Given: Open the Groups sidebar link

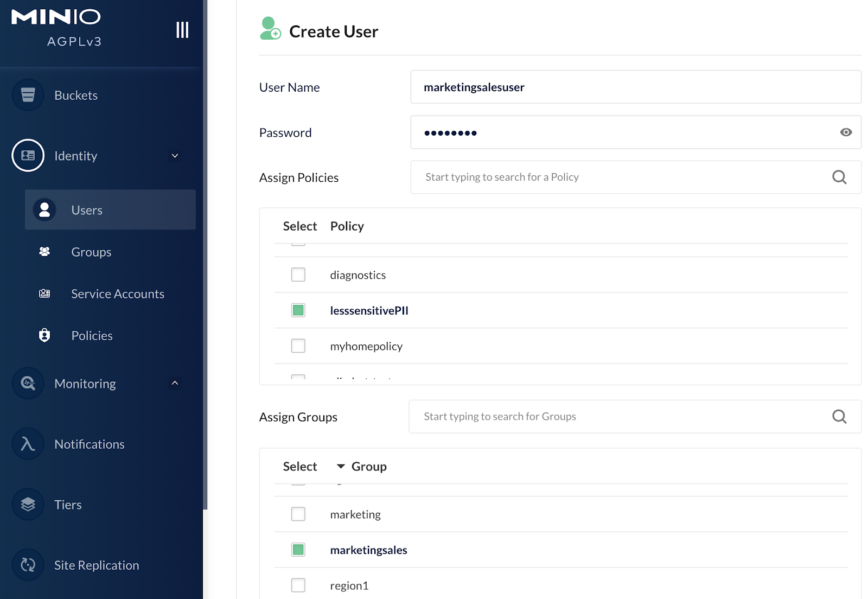Looking at the screenshot, I should click(x=91, y=252).
